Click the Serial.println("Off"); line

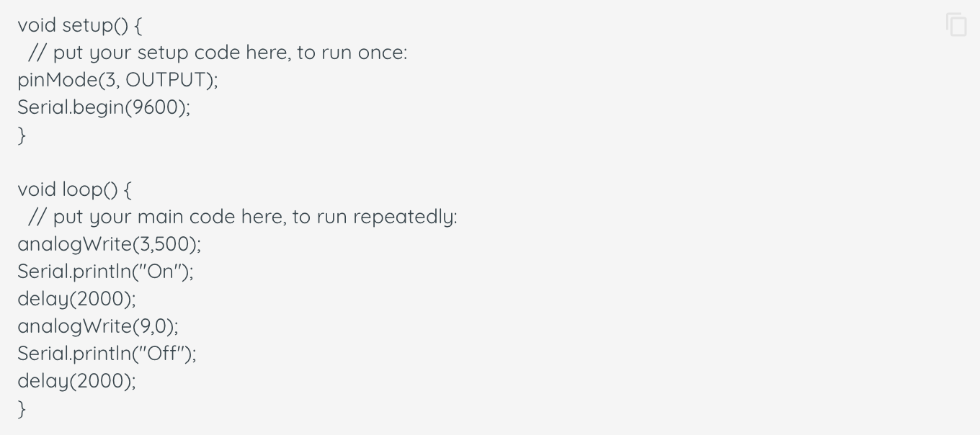(107, 354)
